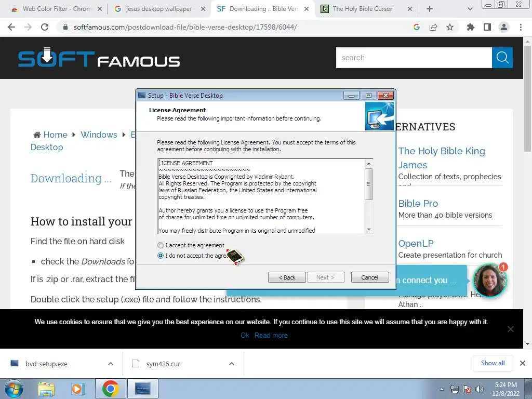
Task: Switch to The Holy Bible Cursor tab
Action: pyautogui.click(x=362, y=9)
